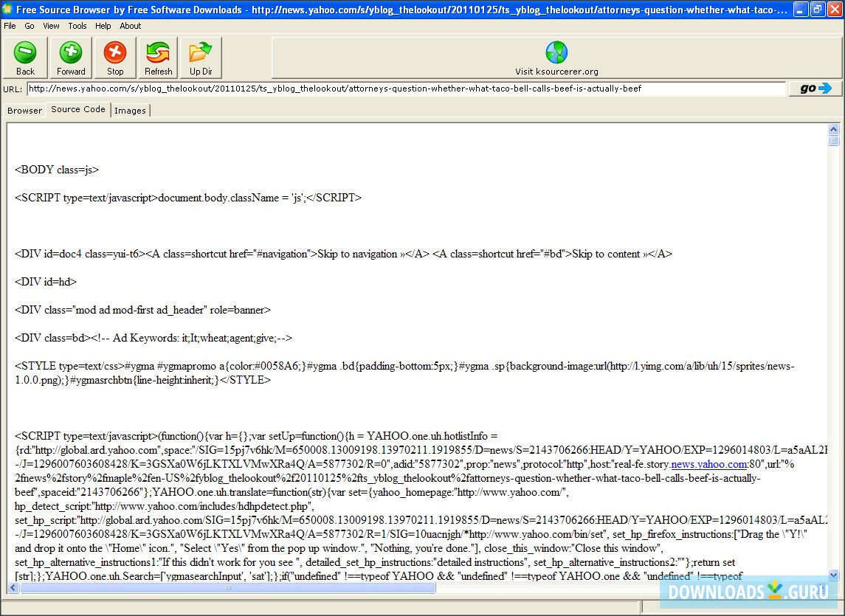Switch to the Browser tab
This screenshot has width=845, height=616.
24,110
